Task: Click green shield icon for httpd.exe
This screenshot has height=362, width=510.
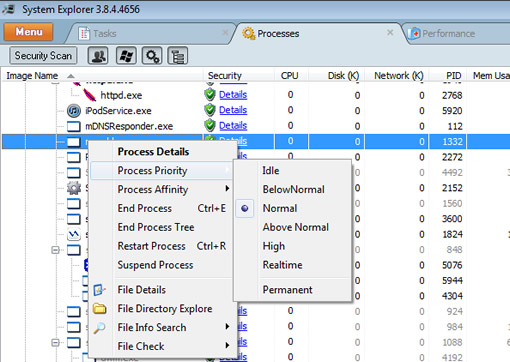Action: pos(210,95)
